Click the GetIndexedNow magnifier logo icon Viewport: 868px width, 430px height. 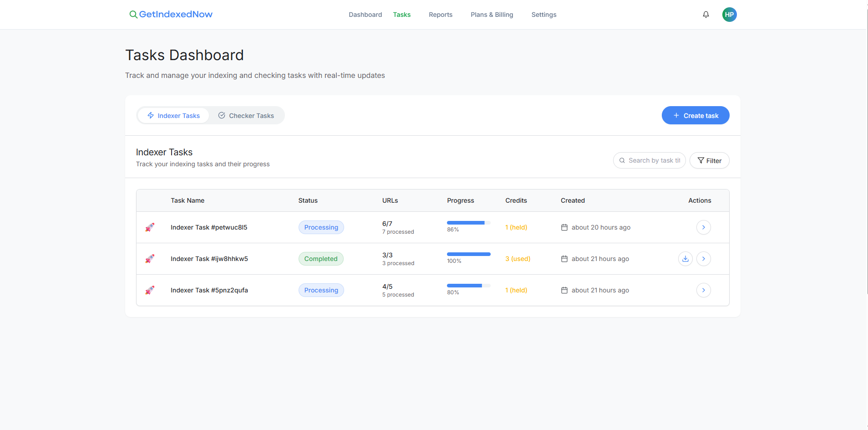point(133,14)
